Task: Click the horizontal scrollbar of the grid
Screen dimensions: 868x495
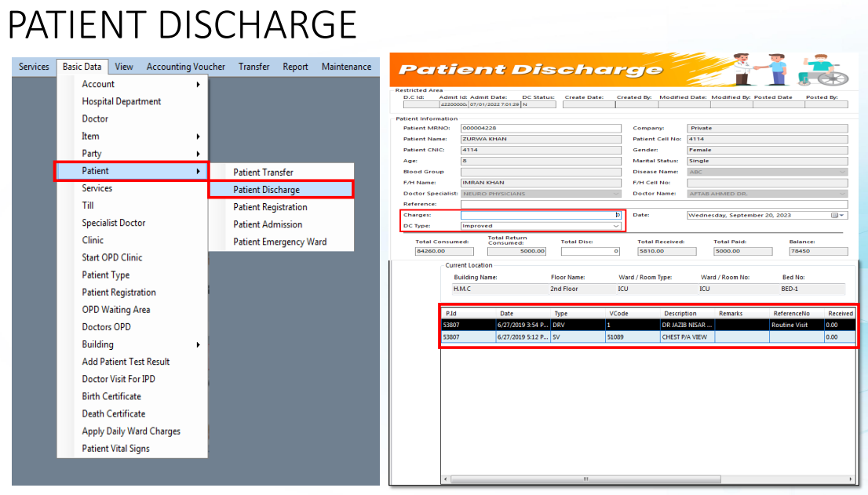Action: [x=585, y=479]
